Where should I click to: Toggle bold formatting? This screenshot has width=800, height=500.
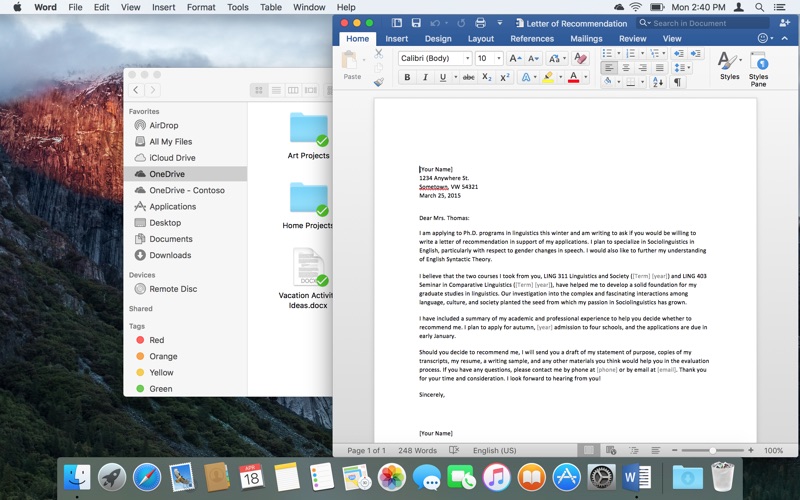click(407, 77)
